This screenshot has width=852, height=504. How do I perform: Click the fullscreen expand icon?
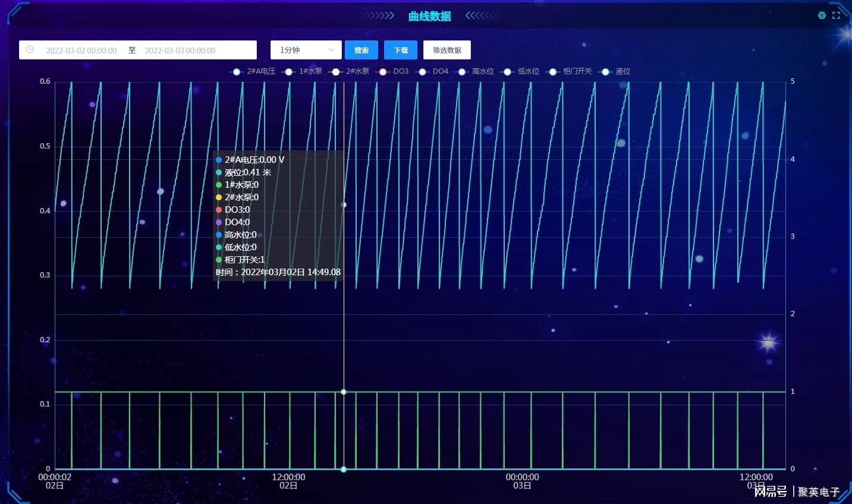point(836,15)
